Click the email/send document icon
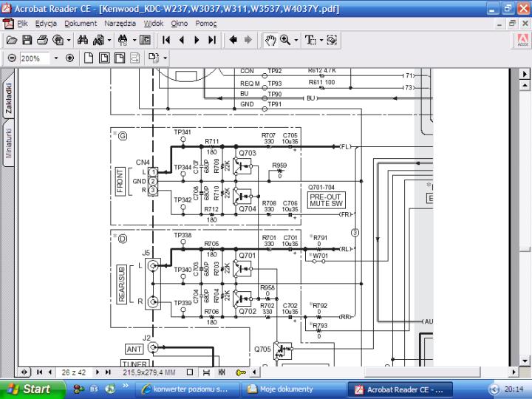Viewport: 532px width, 399px height. point(58,41)
